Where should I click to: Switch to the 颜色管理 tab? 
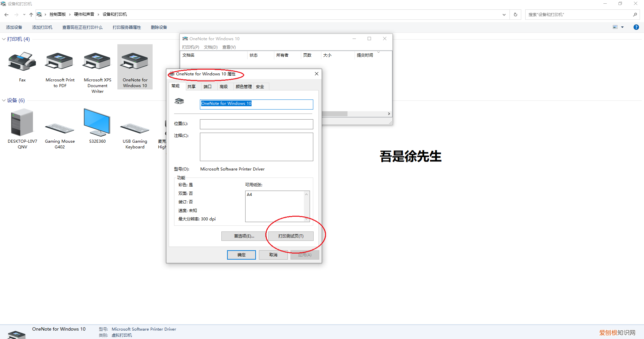244,87
